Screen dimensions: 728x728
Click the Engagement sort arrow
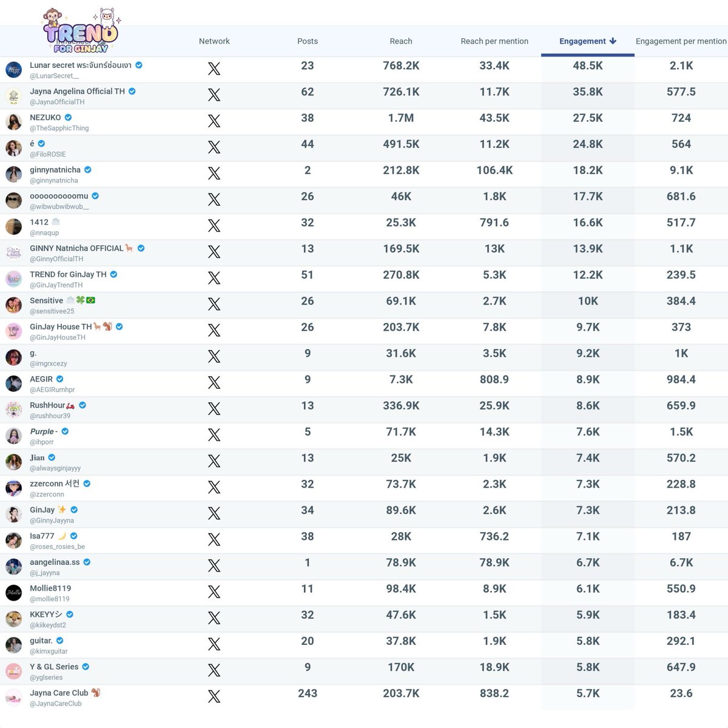click(x=613, y=41)
